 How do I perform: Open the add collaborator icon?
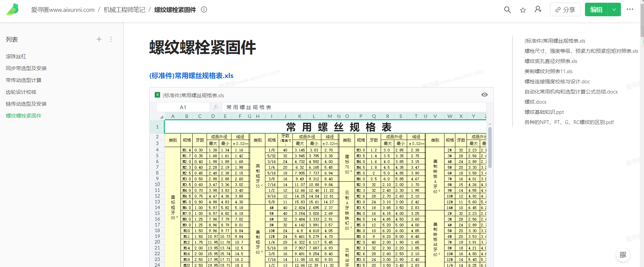(x=538, y=9)
